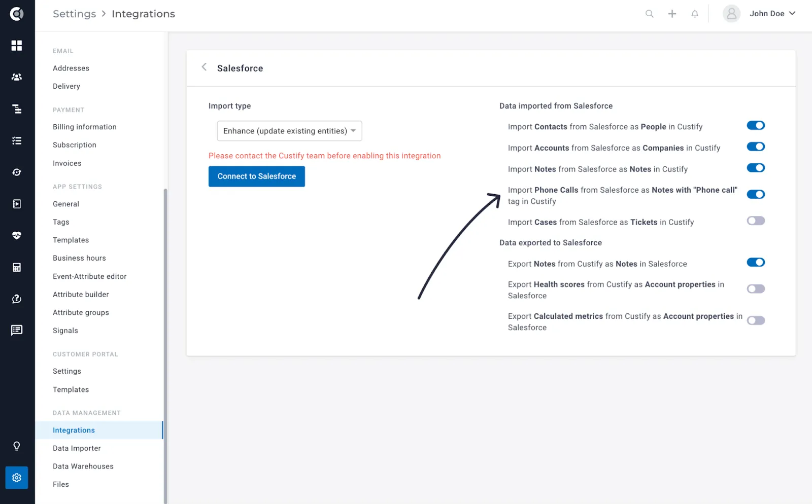Toggle Import Accounts as Companies switch

756,147
